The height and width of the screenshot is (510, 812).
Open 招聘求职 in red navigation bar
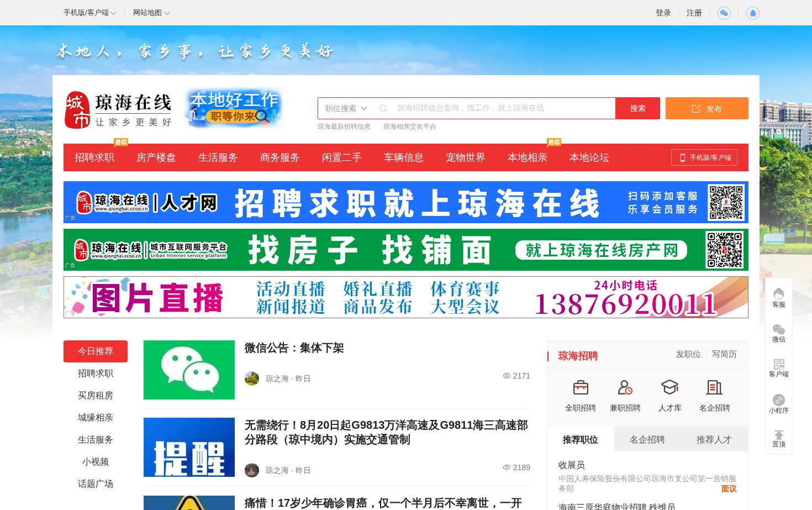pyautogui.click(x=94, y=157)
